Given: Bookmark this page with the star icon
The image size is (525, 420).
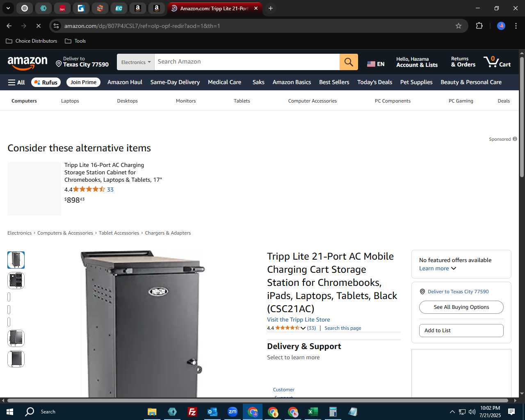Looking at the screenshot, I should (459, 26).
